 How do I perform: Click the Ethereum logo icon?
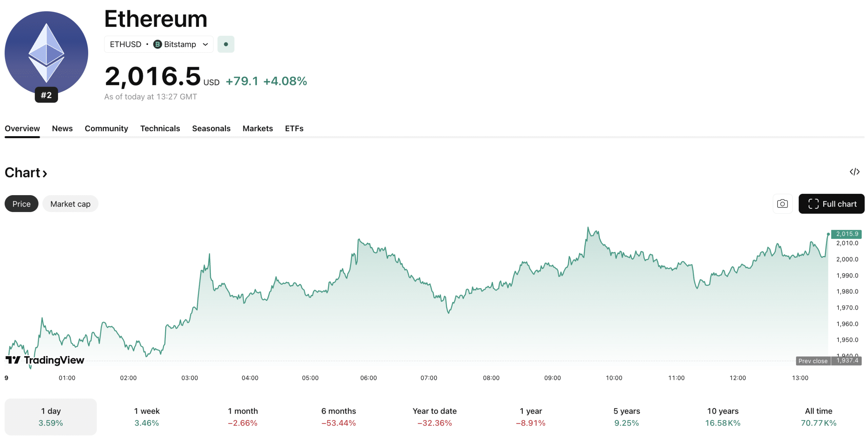coord(46,53)
